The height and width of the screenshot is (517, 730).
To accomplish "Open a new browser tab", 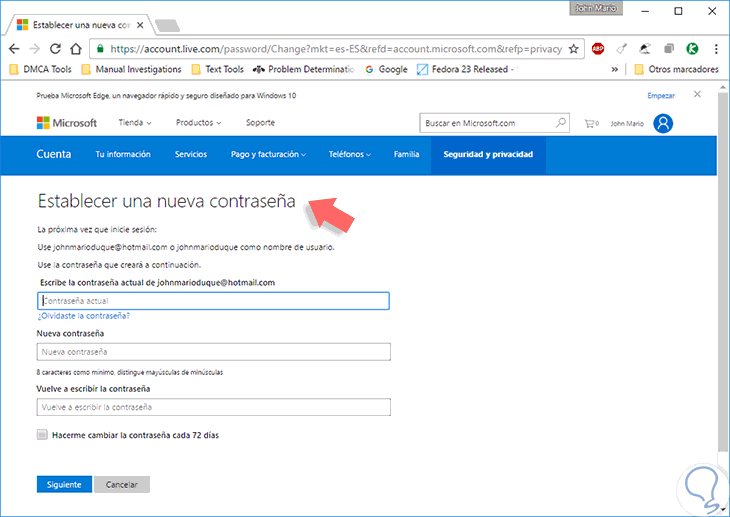I will [167, 26].
